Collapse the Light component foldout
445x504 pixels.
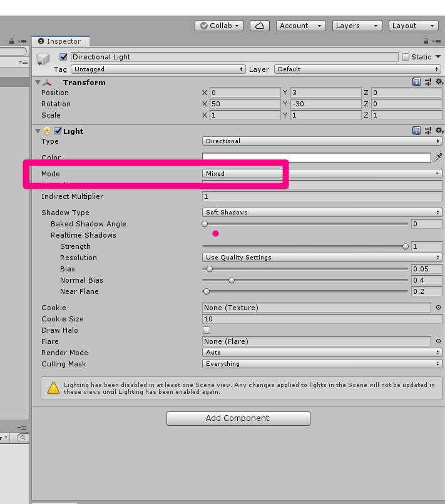click(38, 131)
